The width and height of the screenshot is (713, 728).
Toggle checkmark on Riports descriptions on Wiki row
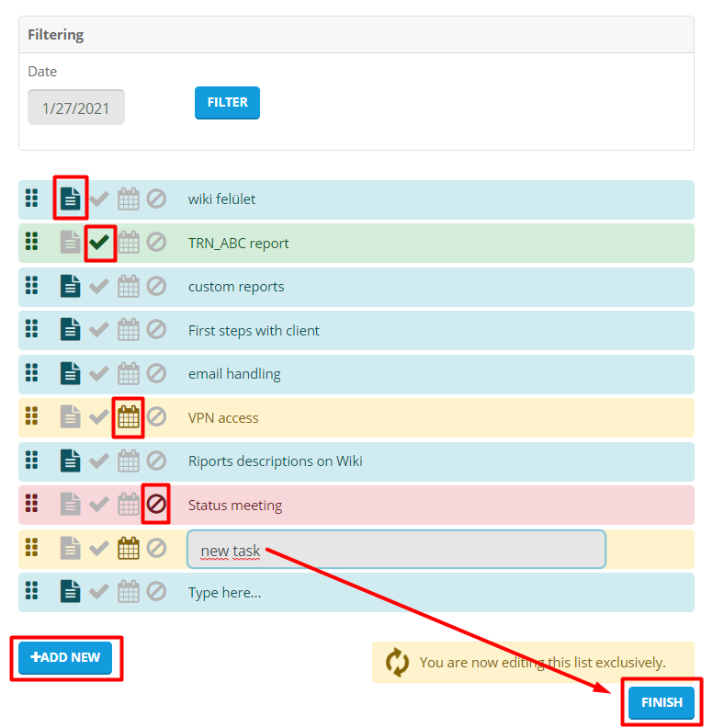click(99, 461)
